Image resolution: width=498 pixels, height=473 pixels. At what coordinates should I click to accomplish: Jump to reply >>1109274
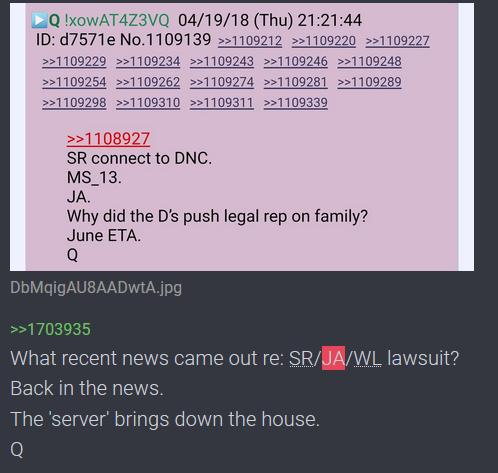click(222, 83)
